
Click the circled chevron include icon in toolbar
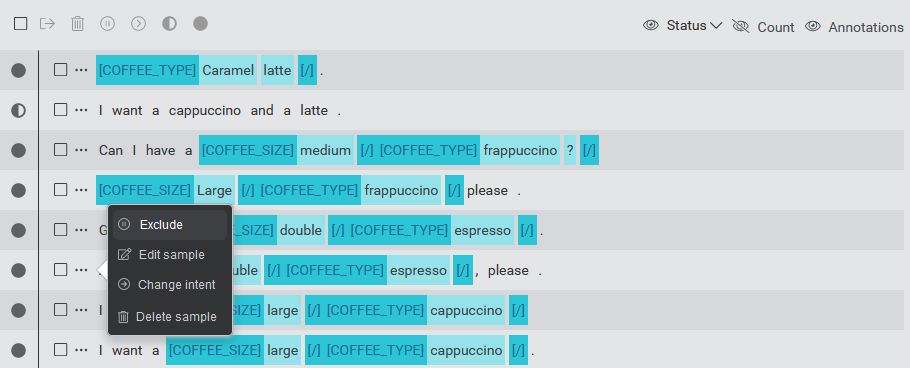pyautogui.click(x=138, y=24)
